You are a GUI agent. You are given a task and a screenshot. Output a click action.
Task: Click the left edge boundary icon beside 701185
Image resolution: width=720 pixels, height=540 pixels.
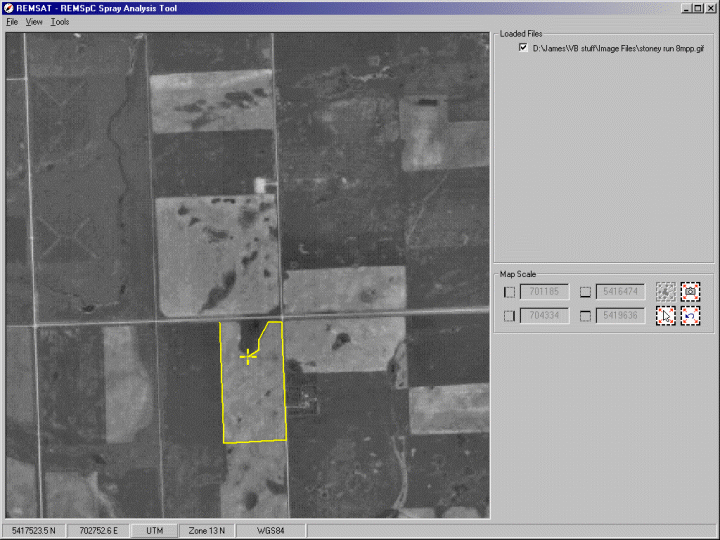[x=510, y=293]
